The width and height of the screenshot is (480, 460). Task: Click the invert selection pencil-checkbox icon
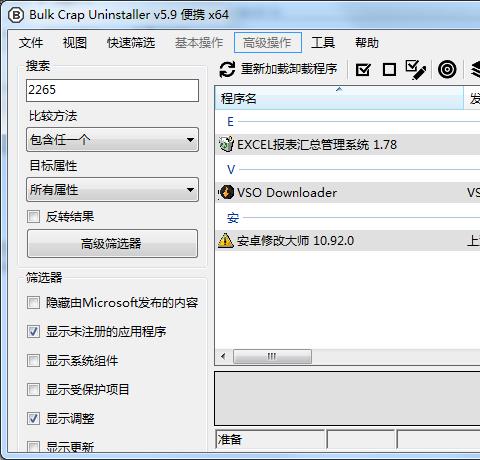[415, 69]
